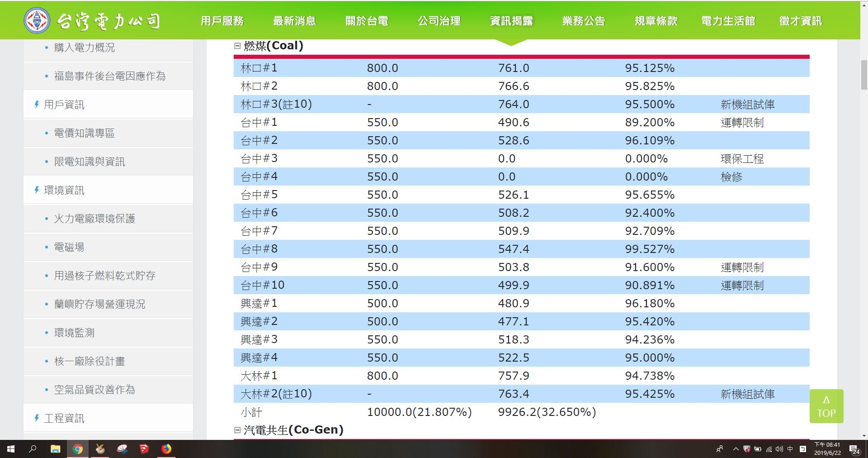Open 火力電廠環境保護 sidebar link

point(94,219)
